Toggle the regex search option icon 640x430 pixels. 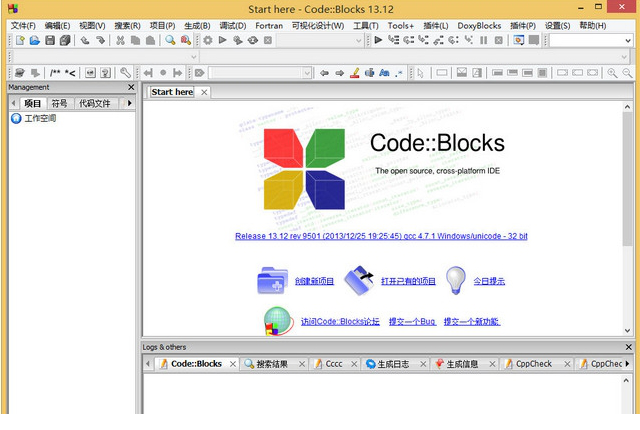tap(399, 73)
